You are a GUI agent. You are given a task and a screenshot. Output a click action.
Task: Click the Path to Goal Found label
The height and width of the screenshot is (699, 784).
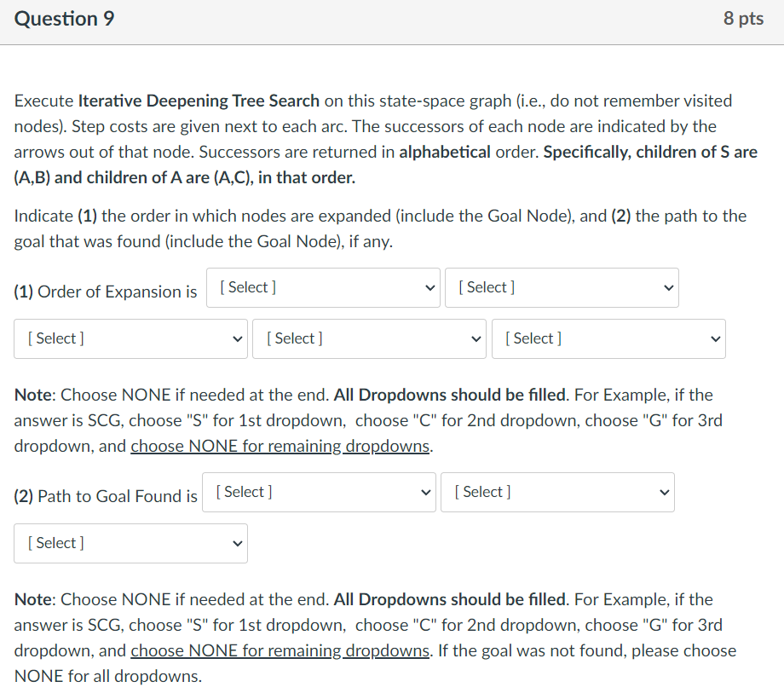(x=104, y=496)
